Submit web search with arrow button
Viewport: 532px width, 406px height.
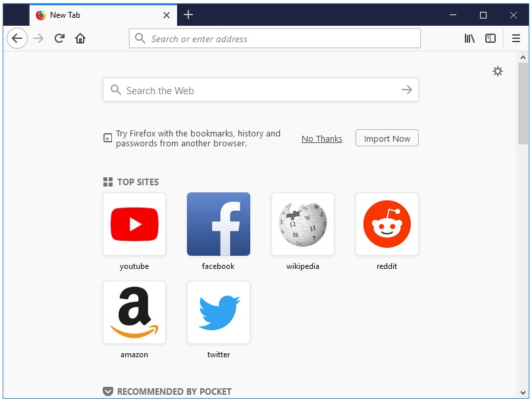pos(407,90)
